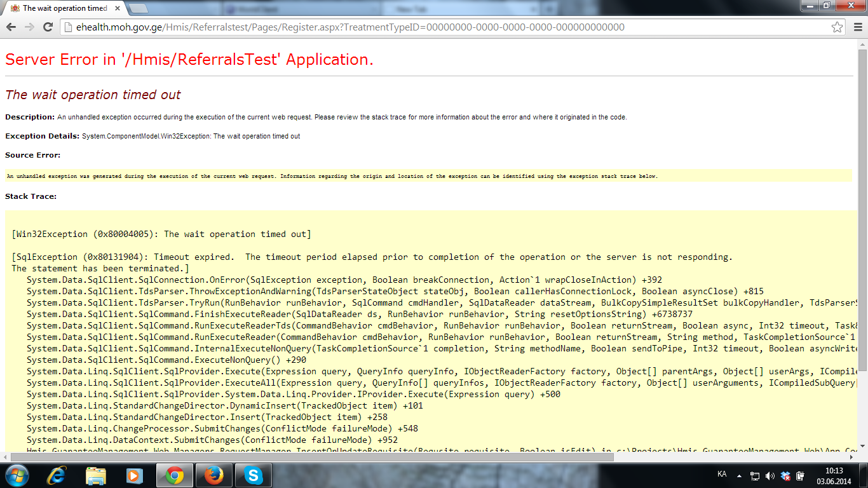This screenshot has height=488, width=868.
Task: Open the volume speaker tray icon
Action: click(x=770, y=475)
